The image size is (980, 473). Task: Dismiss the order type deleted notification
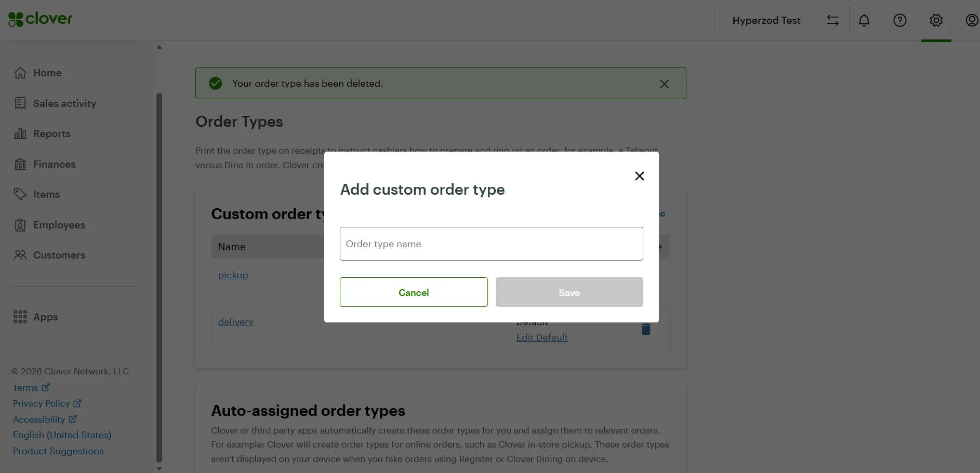(664, 84)
